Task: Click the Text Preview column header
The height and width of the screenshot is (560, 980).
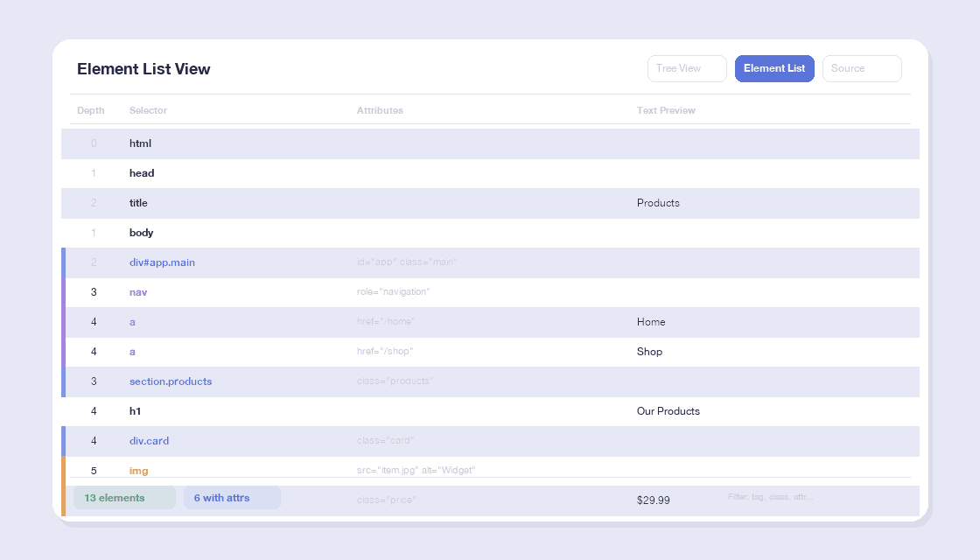Action: 666,110
